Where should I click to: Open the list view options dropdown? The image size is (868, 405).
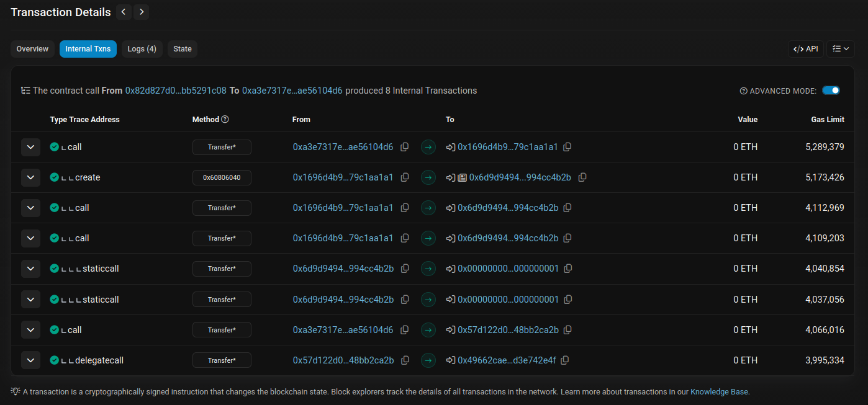tap(841, 49)
